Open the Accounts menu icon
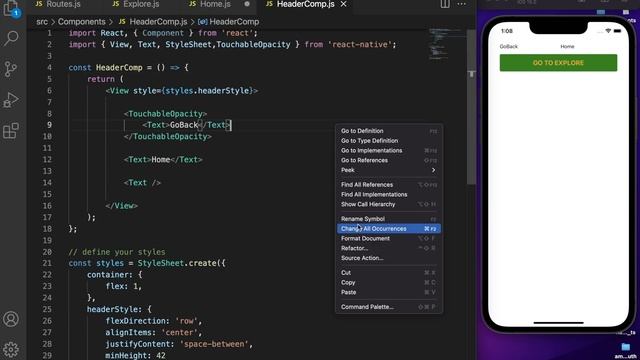This screenshot has height=360, width=640. click(11, 319)
